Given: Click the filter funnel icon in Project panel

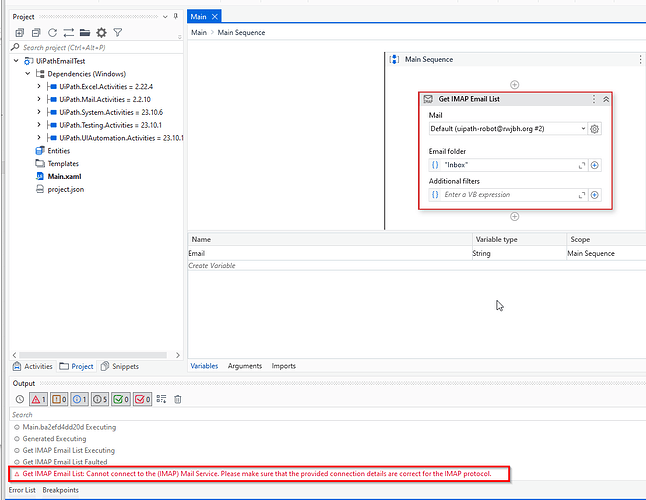Looking at the screenshot, I should [x=118, y=33].
